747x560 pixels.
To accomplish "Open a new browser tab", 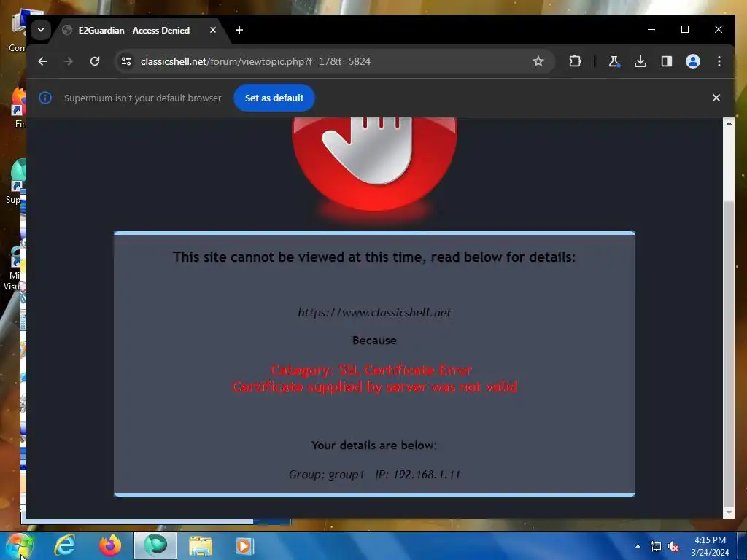I will (x=239, y=30).
